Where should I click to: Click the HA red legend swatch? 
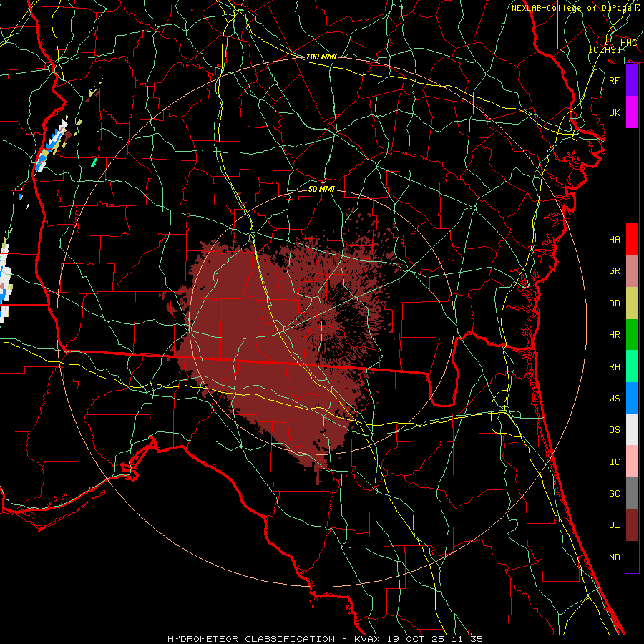(x=632, y=239)
